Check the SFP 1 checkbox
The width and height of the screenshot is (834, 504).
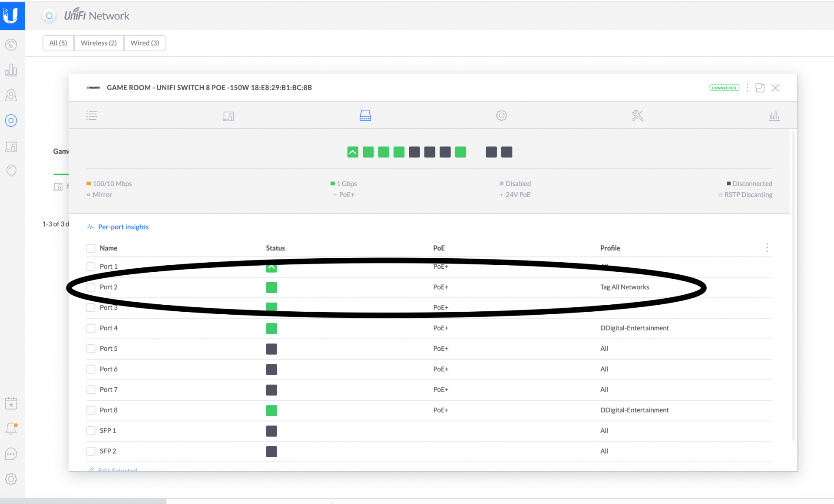91,431
